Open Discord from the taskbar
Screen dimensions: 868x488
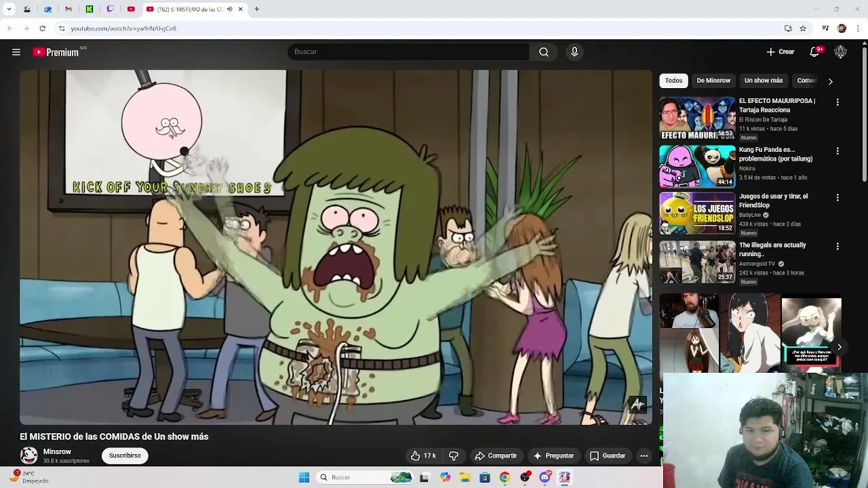545,477
